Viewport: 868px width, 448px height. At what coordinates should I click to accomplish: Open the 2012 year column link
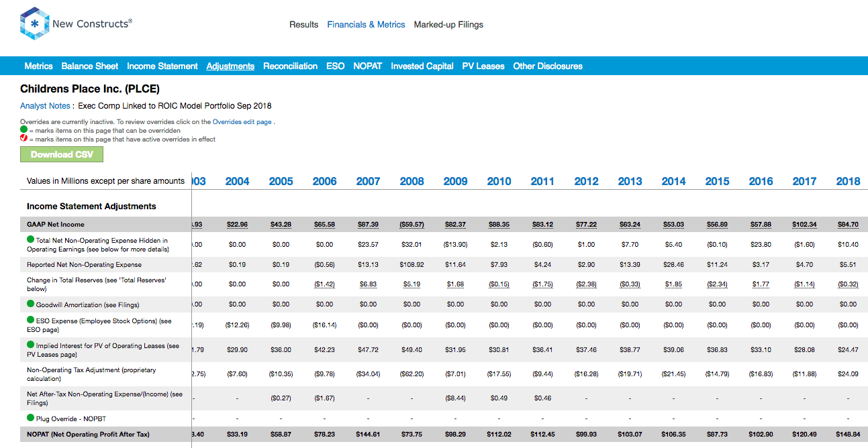(x=586, y=181)
